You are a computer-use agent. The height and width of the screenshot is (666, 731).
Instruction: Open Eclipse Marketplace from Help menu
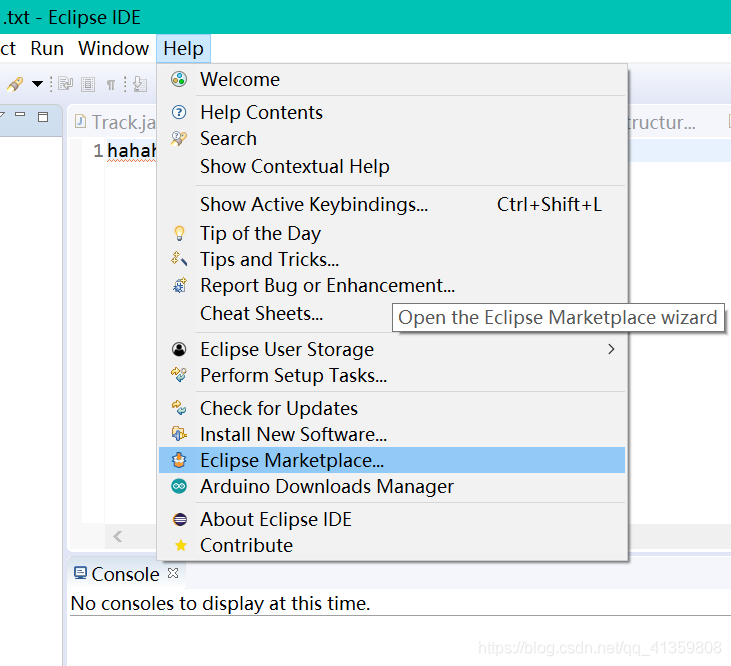click(392, 460)
